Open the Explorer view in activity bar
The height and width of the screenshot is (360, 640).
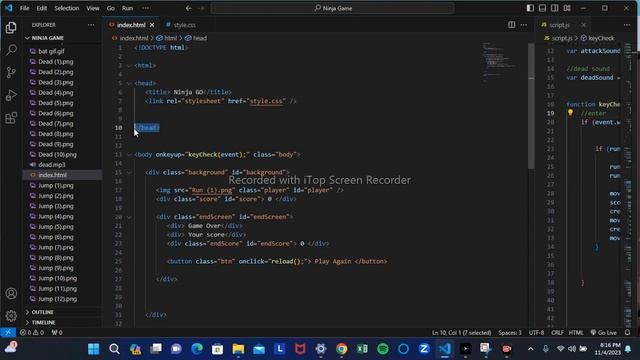11,28
